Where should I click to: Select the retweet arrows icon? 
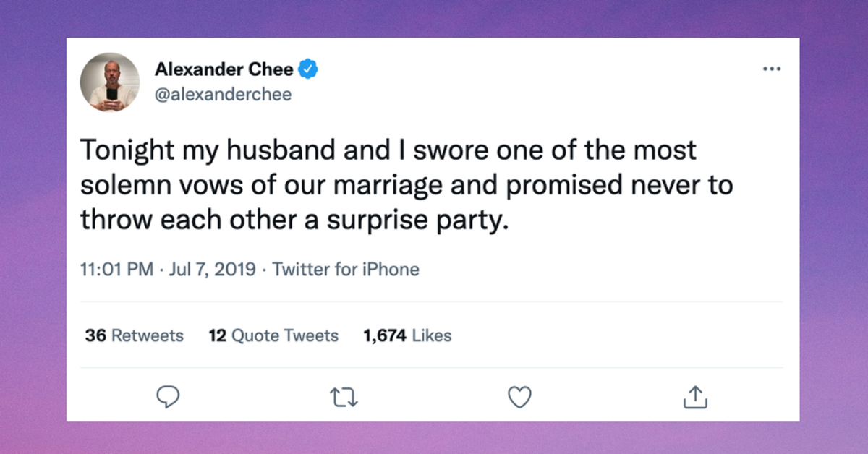click(x=344, y=395)
